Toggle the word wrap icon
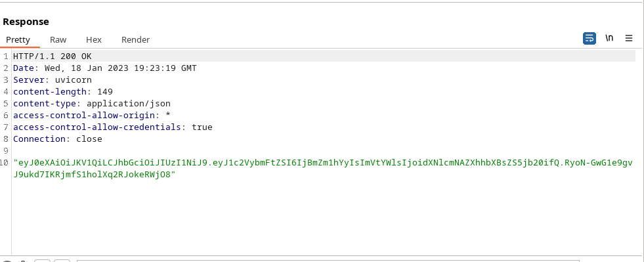The width and height of the screenshot is (644, 262). (590, 38)
